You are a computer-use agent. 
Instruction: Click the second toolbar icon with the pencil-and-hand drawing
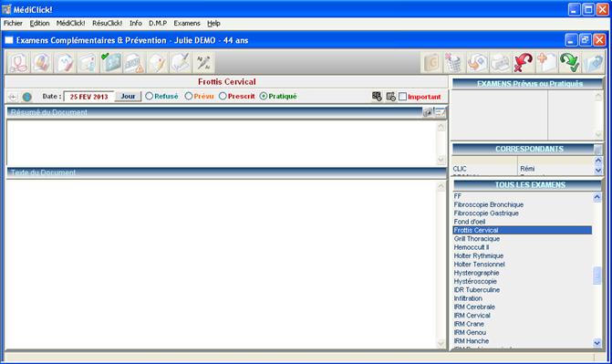pyautogui.click(x=42, y=62)
